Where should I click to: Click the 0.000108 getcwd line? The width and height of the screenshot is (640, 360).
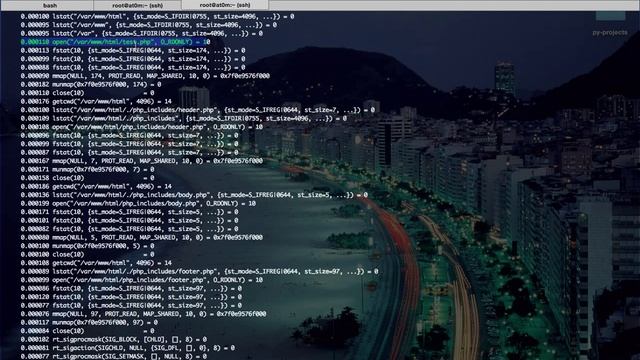[x=96, y=263]
